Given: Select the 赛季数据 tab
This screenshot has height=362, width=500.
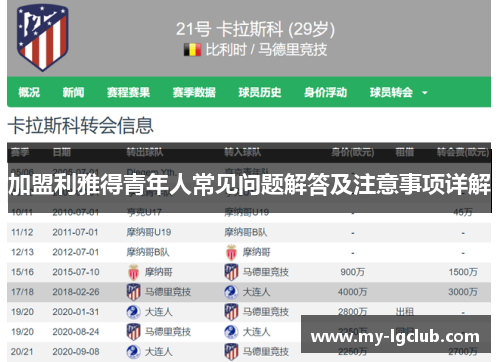Looking at the screenshot, I should pos(194,92).
